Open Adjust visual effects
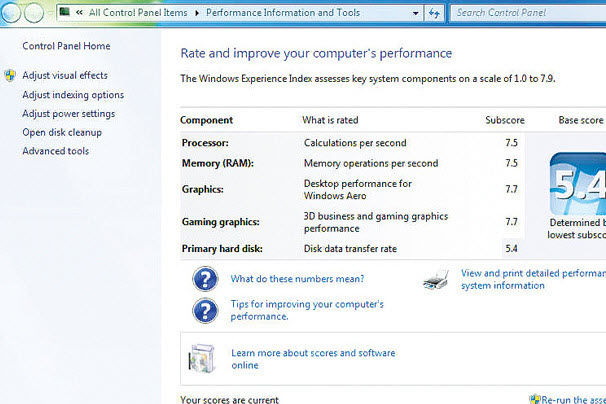This screenshot has width=606, height=404. click(65, 75)
